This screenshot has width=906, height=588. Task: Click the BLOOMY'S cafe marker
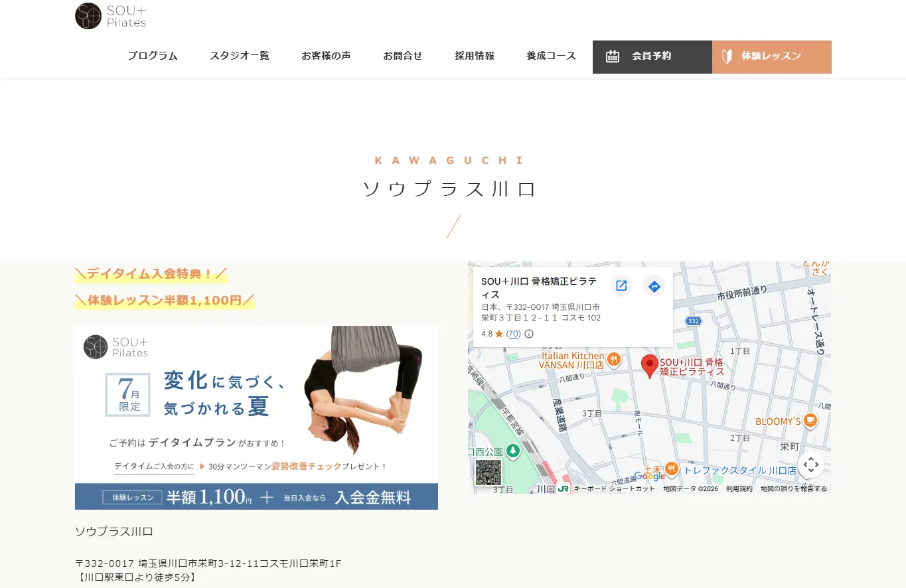click(x=810, y=420)
